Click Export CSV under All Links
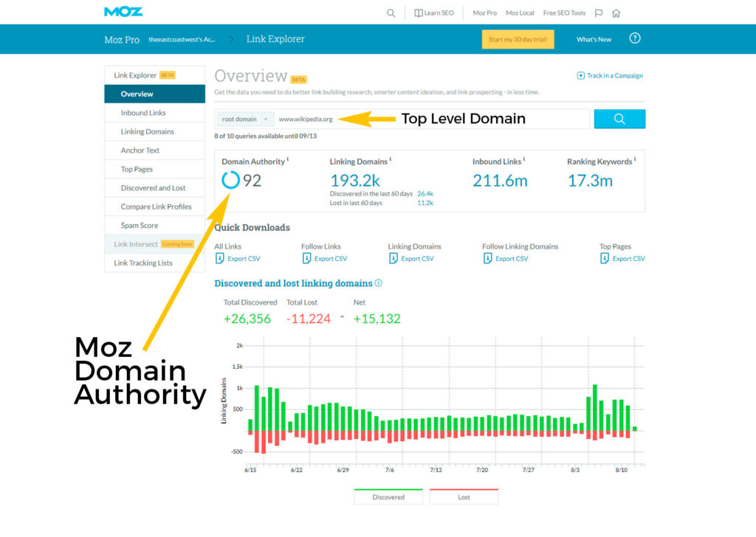Viewport: 756px width, 537px height. coord(244,259)
